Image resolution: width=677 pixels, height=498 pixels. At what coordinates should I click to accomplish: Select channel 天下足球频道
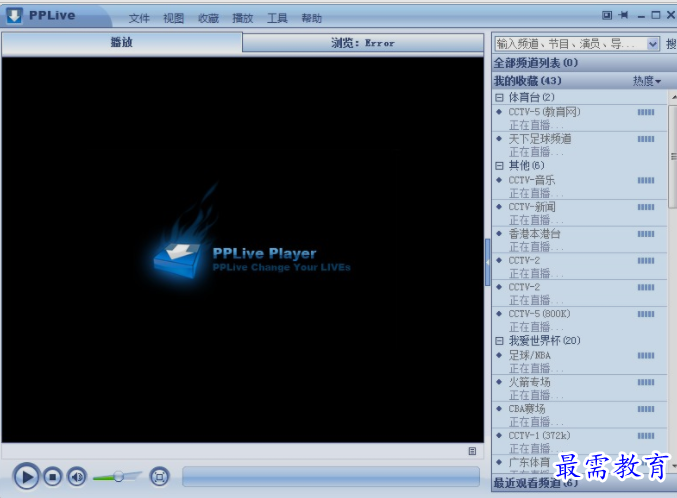[x=540, y=139]
